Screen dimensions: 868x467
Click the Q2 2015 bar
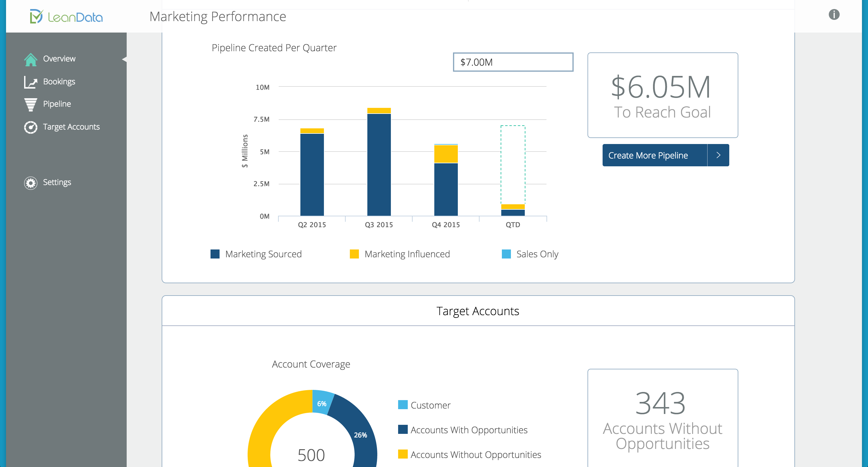tap(312, 172)
